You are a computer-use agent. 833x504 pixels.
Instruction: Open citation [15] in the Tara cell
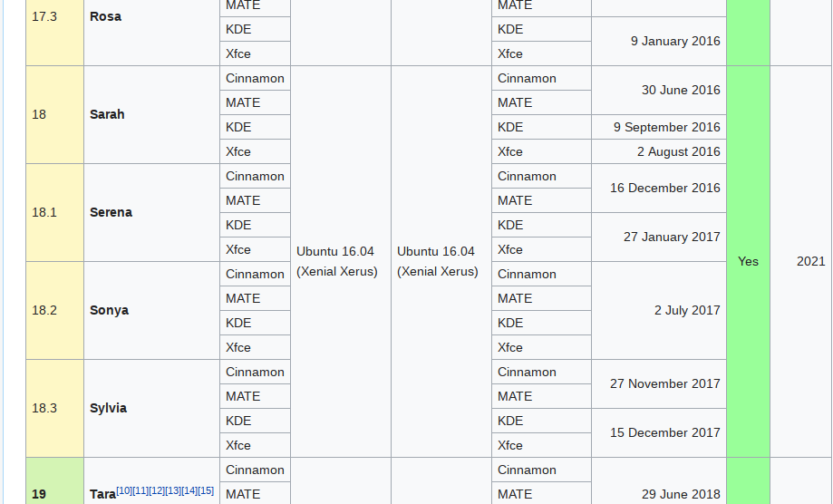(206, 490)
